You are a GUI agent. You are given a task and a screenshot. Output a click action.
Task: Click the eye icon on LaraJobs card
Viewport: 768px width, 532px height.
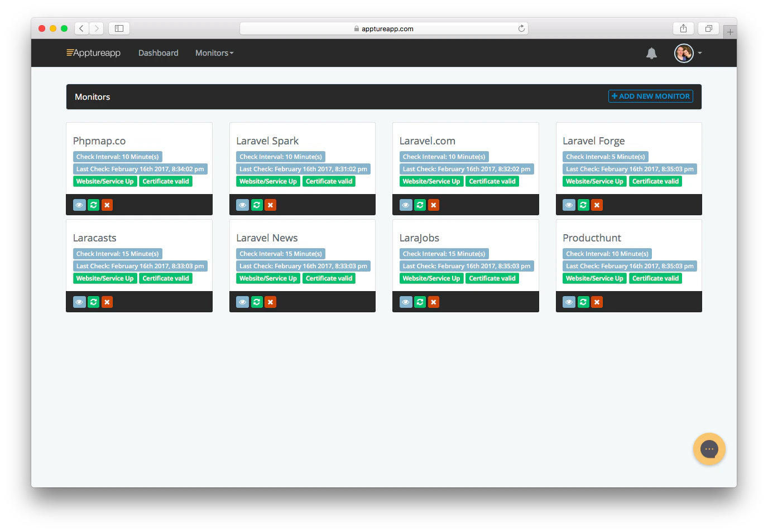tap(406, 302)
